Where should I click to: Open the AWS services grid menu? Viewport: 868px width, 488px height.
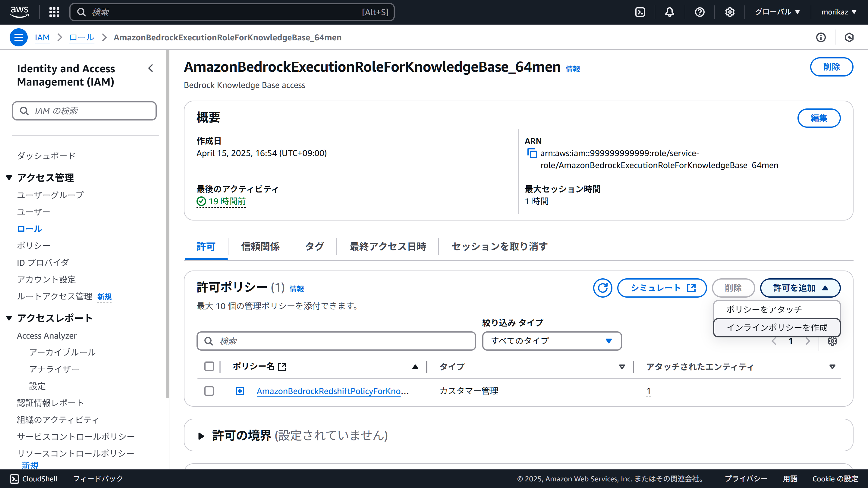pos(54,12)
